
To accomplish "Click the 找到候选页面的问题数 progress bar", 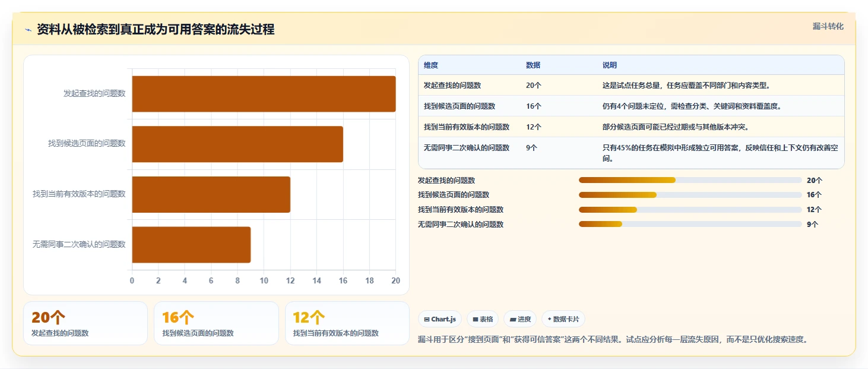I will click(x=690, y=195).
